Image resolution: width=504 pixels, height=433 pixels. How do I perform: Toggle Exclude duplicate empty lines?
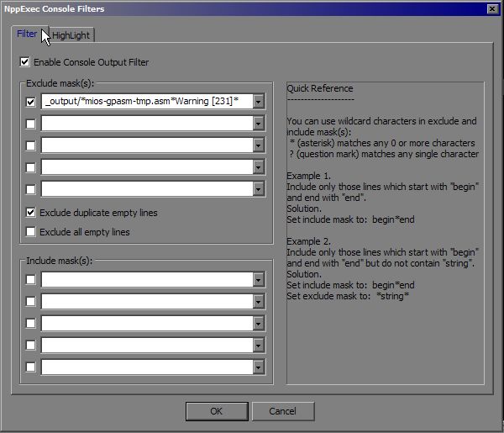(31, 213)
